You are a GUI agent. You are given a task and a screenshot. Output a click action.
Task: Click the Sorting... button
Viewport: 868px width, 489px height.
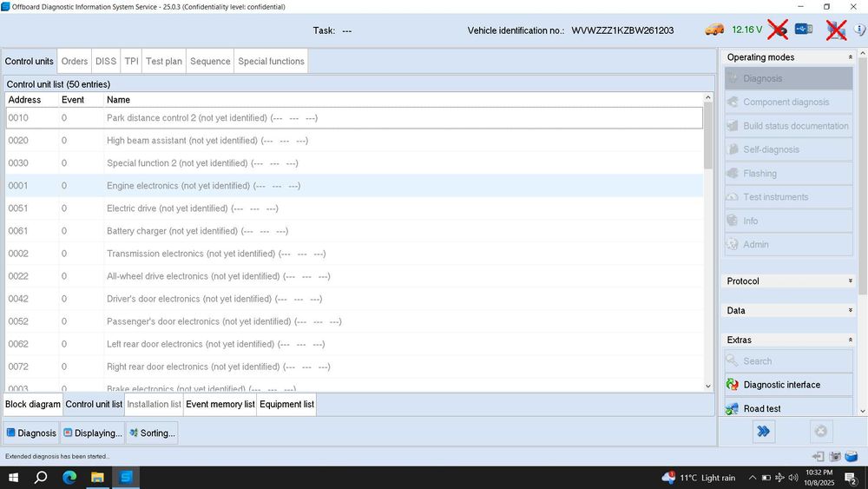(x=152, y=433)
